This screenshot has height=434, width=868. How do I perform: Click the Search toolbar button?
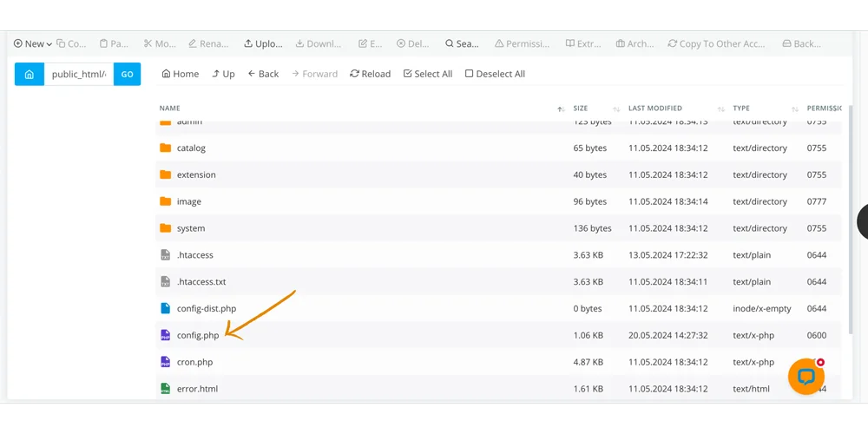click(x=463, y=43)
